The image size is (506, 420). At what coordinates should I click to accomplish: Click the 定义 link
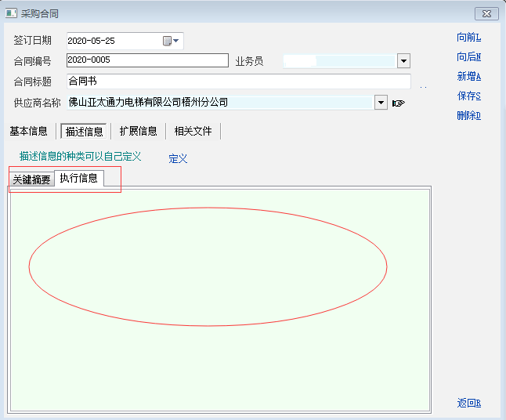tap(178, 158)
